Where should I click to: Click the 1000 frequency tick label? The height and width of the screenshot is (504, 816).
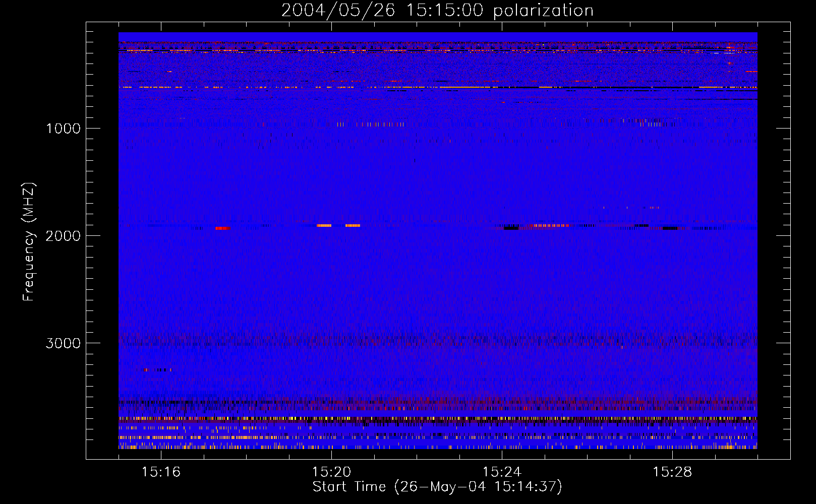[63, 129]
